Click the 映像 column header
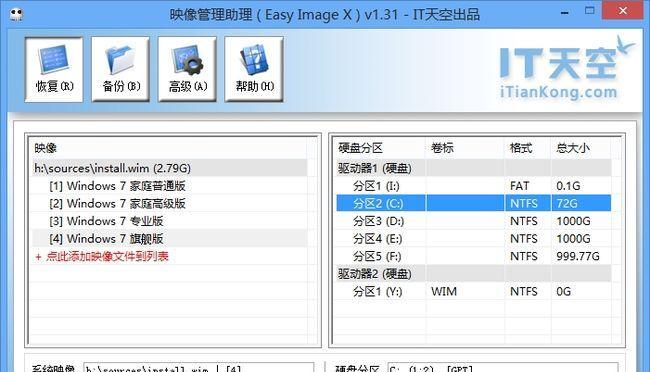 click(x=169, y=148)
